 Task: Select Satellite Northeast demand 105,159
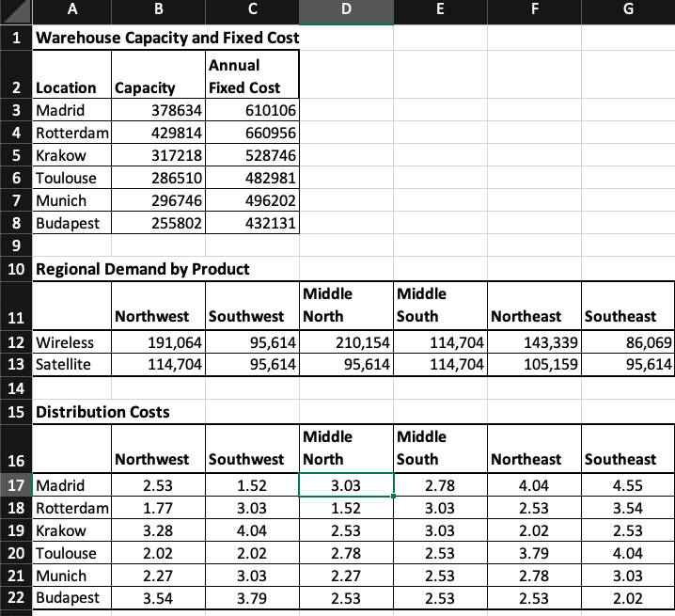click(534, 365)
